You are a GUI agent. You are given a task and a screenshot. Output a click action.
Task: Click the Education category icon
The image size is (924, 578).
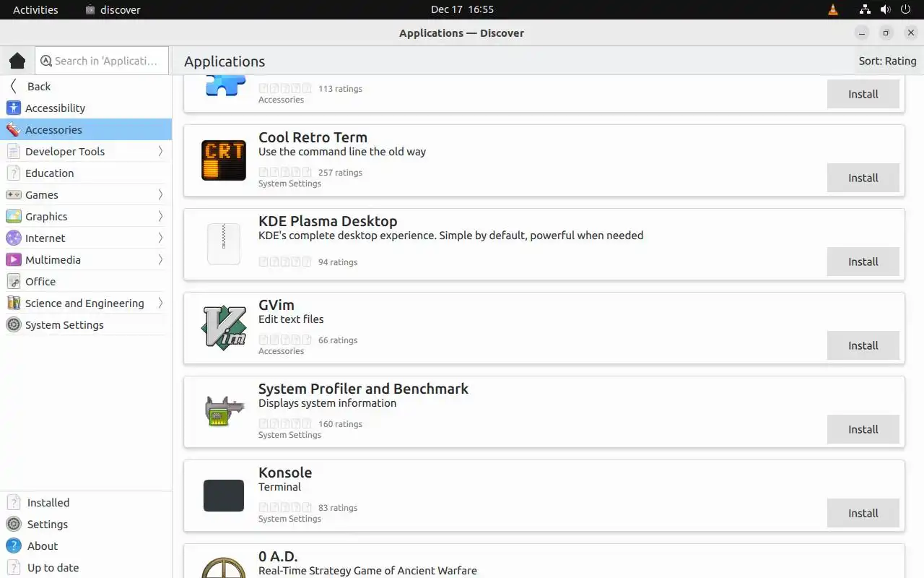(x=13, y=173)
